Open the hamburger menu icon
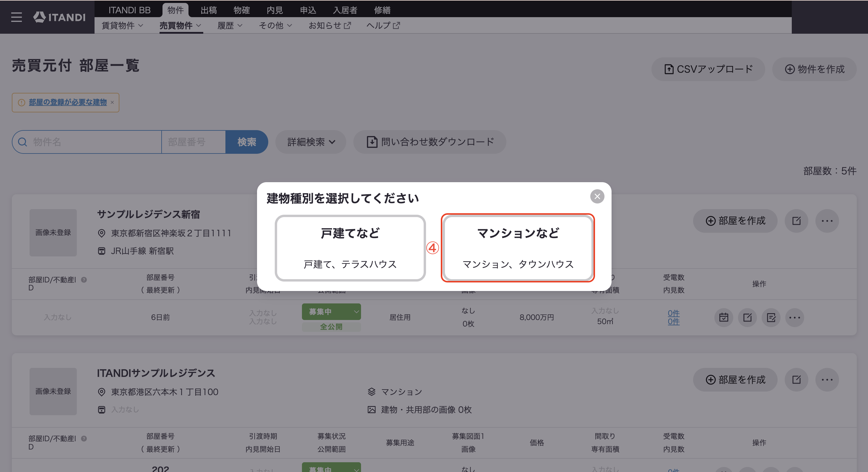Viewport: 868px width, 472px height. [x=16, y=17]
